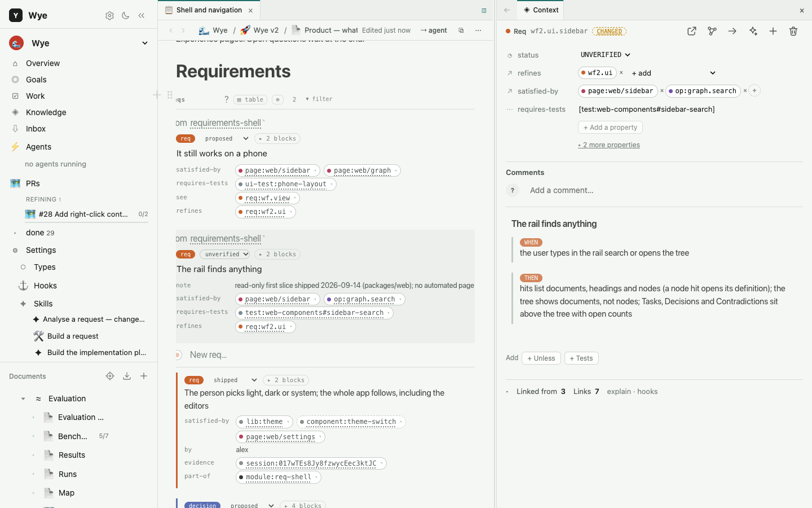Open the Build a request skill
812x508 pixels.
[73, 336]
